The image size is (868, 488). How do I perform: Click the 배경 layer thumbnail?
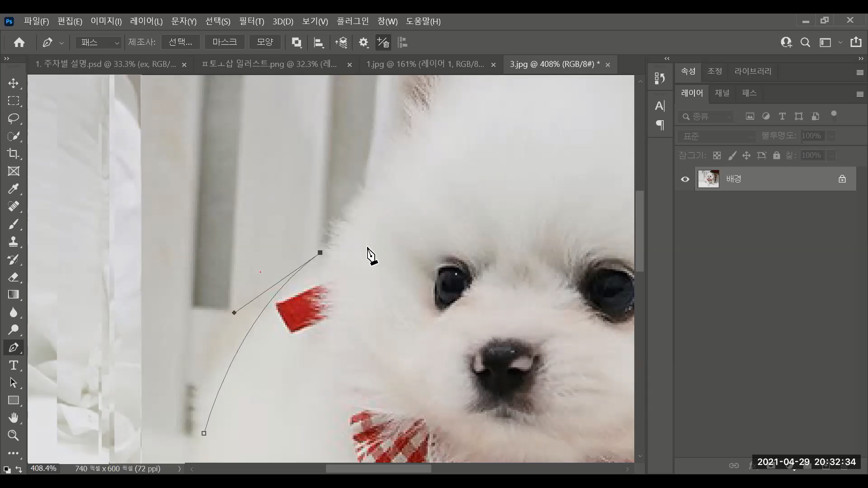(708, 179)
